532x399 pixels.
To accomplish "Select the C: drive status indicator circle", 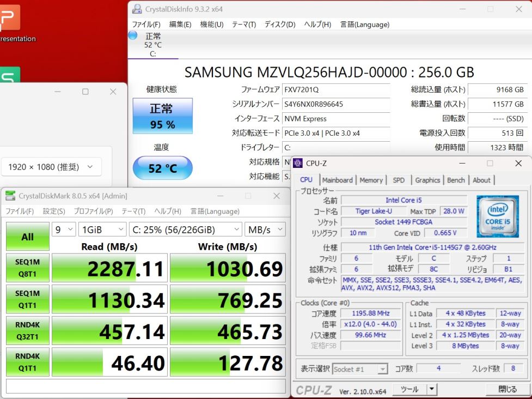I will click(133, 35).
